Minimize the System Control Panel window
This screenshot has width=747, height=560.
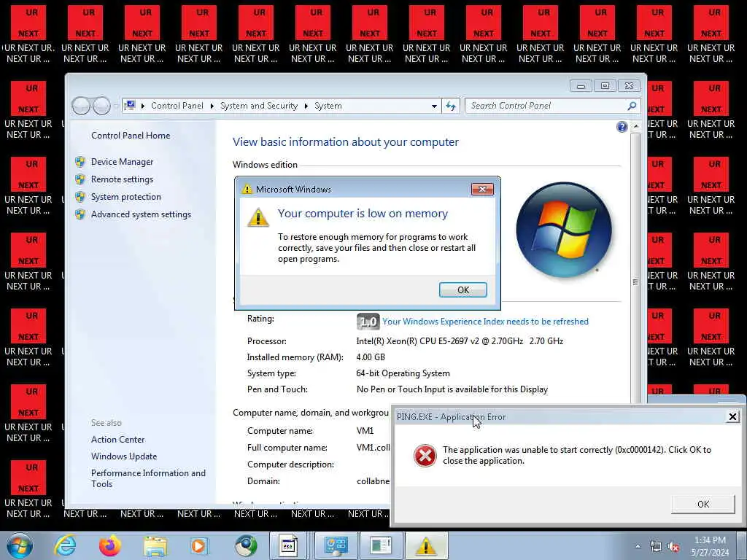pos(581,86)
